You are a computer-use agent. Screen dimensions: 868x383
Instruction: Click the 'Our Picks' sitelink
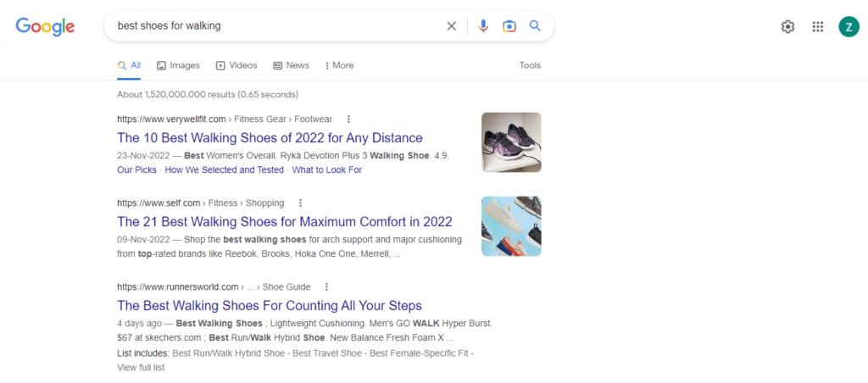click(x=136, y=170)
